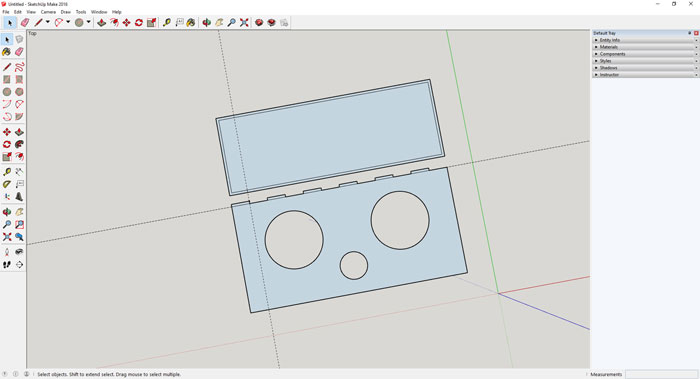This screenshot has width=700, height=379.
Task: Return to the Previous camera view
Action: (x=19, y=237)
